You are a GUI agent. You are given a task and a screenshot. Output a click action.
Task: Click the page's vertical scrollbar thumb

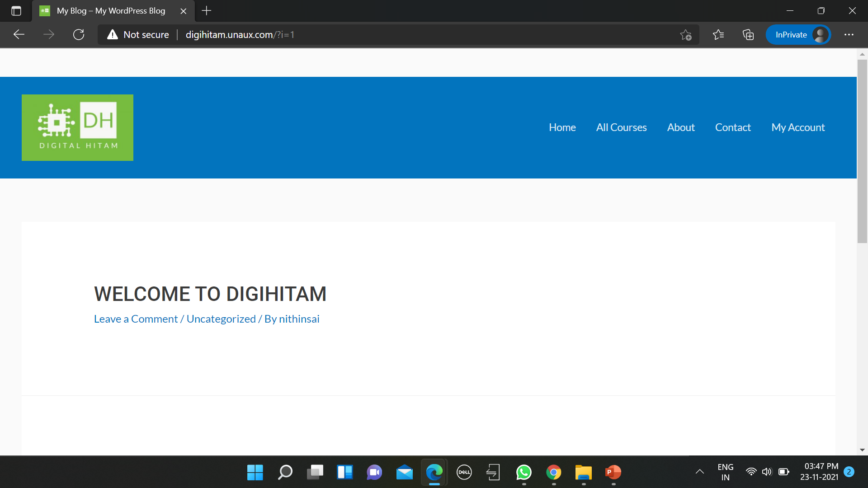862,151
